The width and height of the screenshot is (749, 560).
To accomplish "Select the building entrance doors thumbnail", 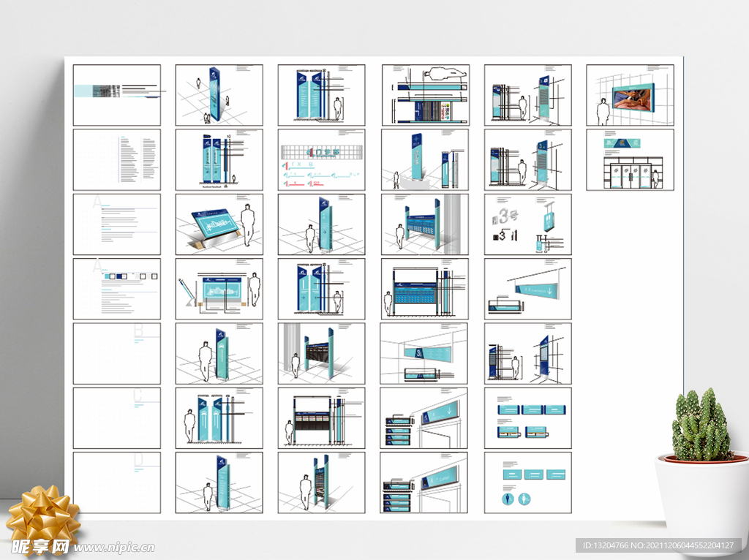I will click(x=630, y=159).
